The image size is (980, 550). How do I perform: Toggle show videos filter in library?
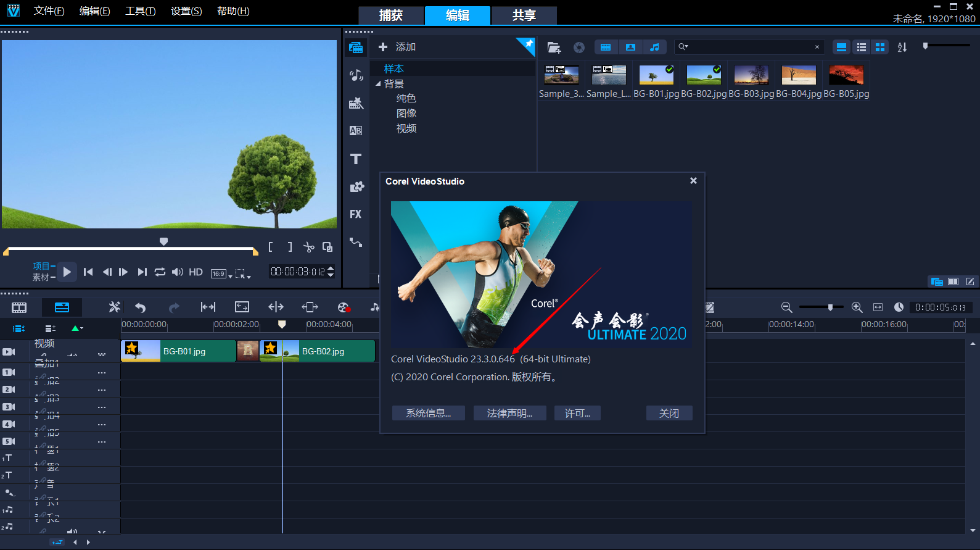[606, 47]
